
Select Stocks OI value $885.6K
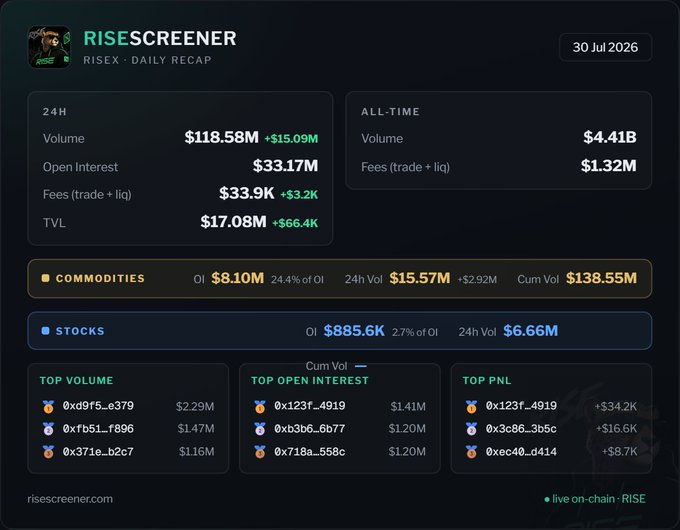click(354, 331)
